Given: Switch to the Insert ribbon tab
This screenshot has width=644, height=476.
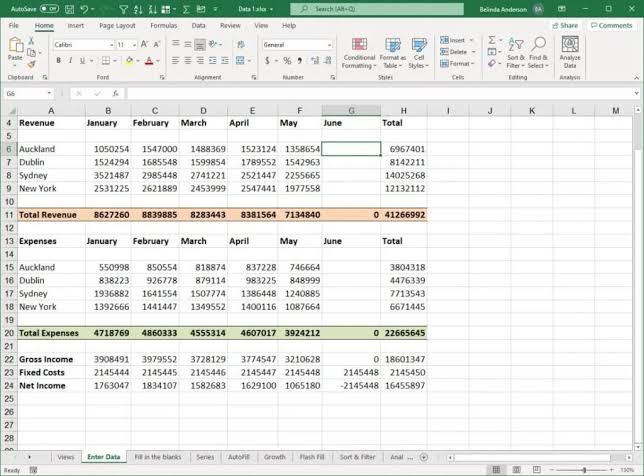Looking at the screenshot, I should click(x=76, y=25).
